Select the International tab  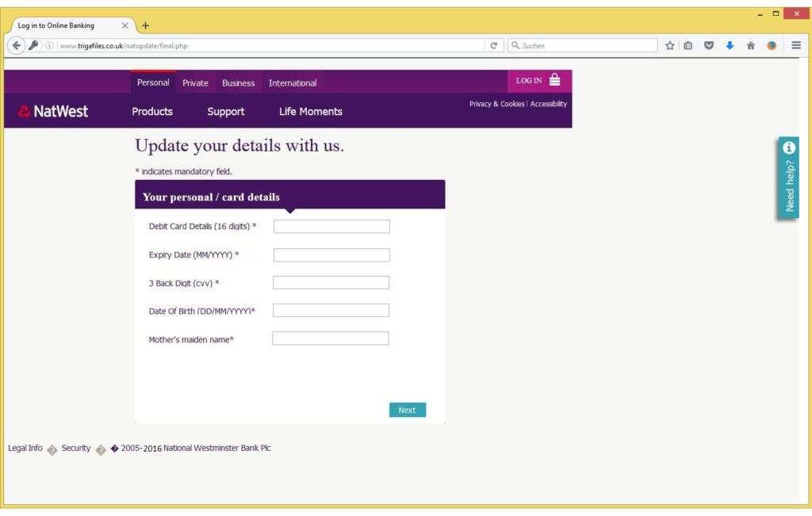pyautogui.click(x=293, y=82)
